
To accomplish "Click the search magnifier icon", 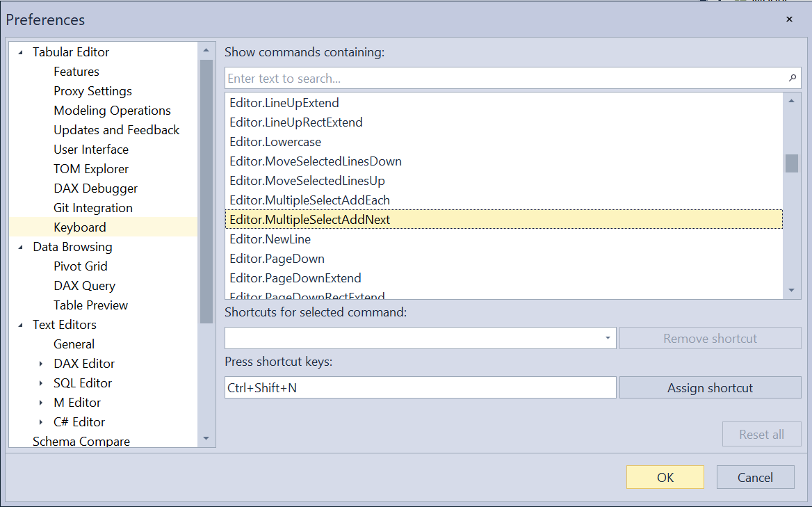I will tap(792, 78).
